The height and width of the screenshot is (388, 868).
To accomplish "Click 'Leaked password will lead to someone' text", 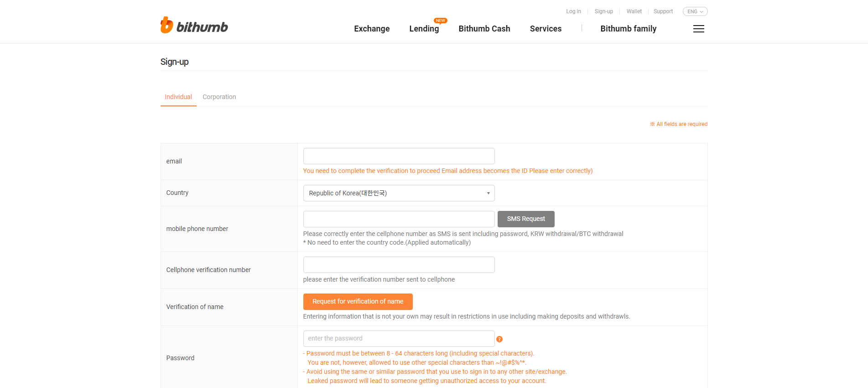I will (x=426, y=381).
